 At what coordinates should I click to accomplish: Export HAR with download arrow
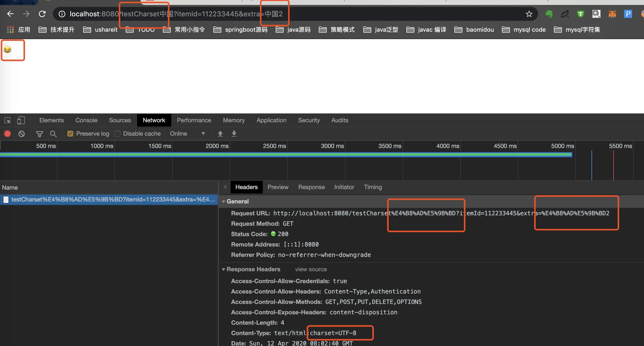pyautogui.click(x=234, y=134)
